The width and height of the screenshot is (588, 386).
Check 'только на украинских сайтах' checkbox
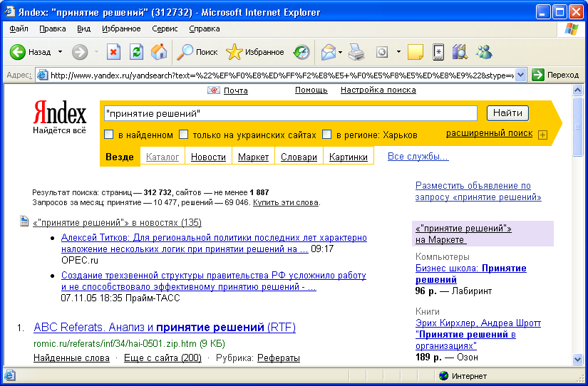[183, 135]
